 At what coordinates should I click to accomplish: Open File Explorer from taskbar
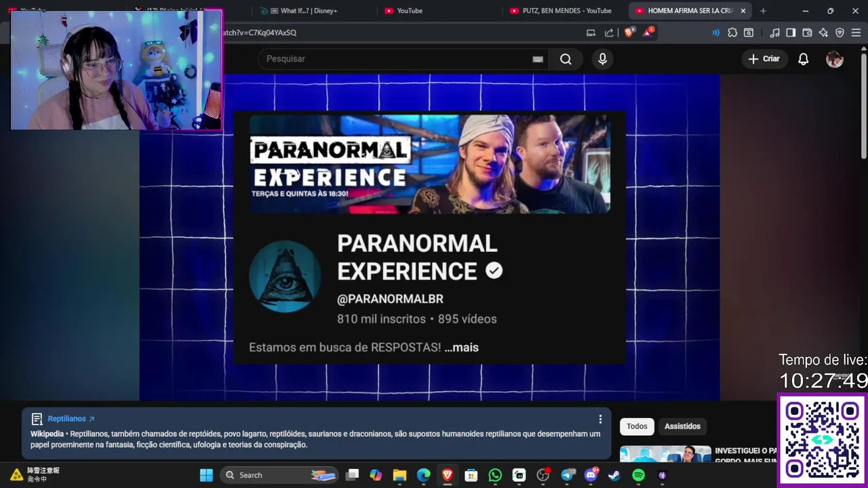pos(399,475)
